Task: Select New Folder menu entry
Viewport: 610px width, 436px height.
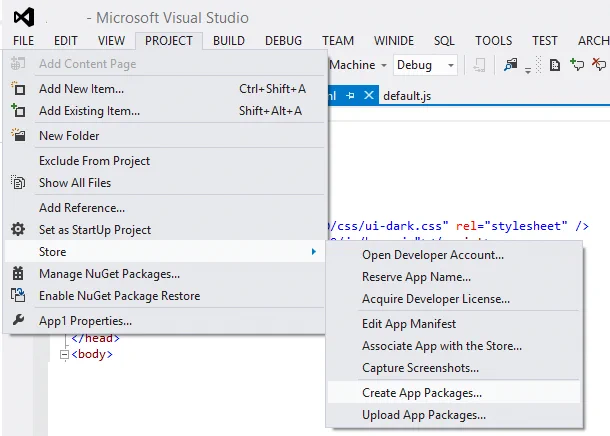Action: tap(165, 135)
